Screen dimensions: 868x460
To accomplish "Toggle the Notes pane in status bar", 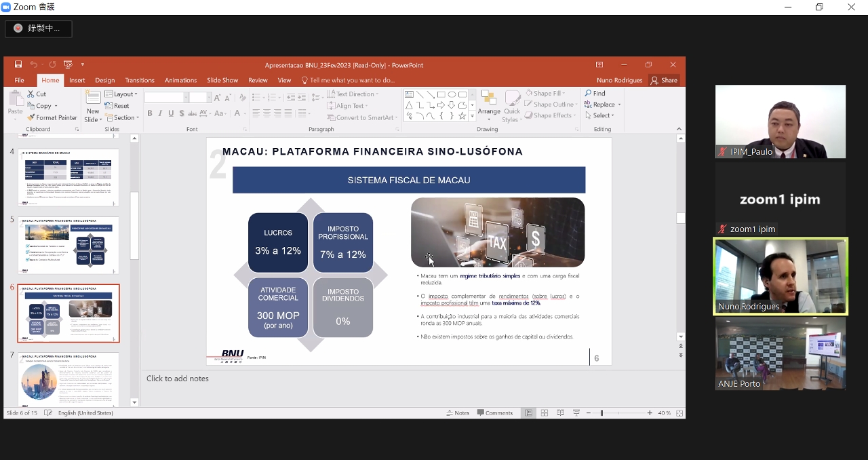I will click(458, 413).
